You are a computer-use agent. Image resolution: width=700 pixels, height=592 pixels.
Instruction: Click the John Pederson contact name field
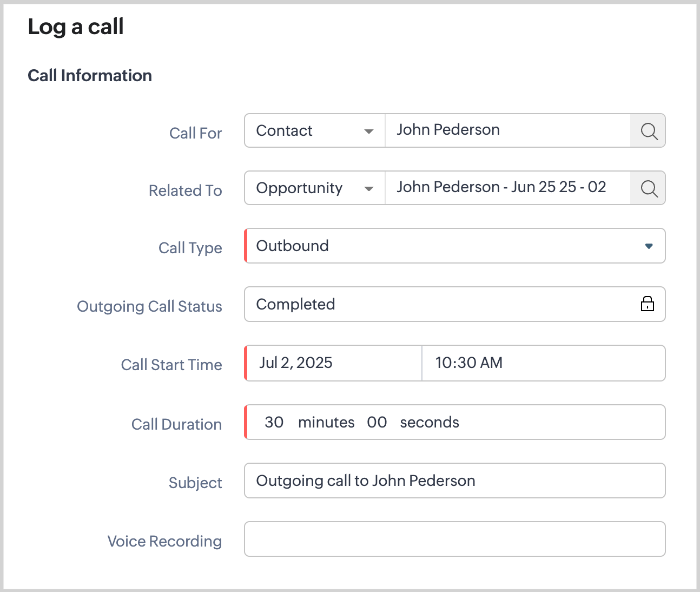[x=507, y=130]
